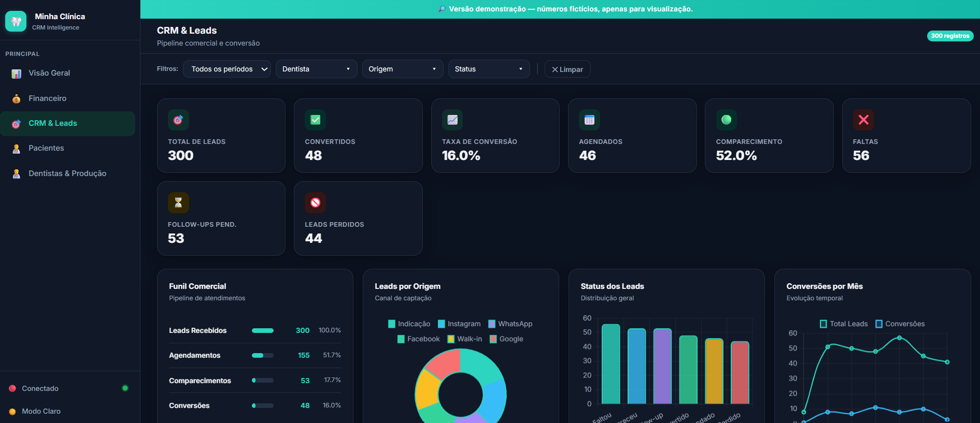The width and height of the screenshot is (980, 423).
Task: Toggle Total Leads legend in conversions chart
Action: point(844,324)
